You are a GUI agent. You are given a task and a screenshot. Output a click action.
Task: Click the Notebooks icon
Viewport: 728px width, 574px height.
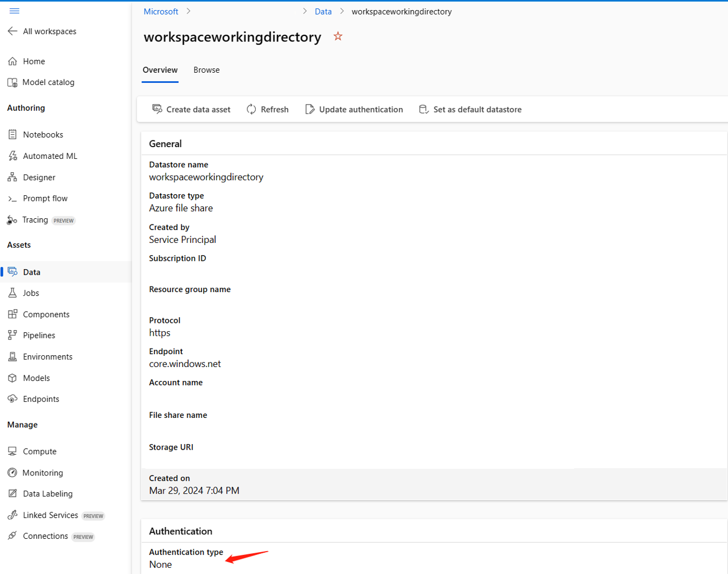(12, 135)
